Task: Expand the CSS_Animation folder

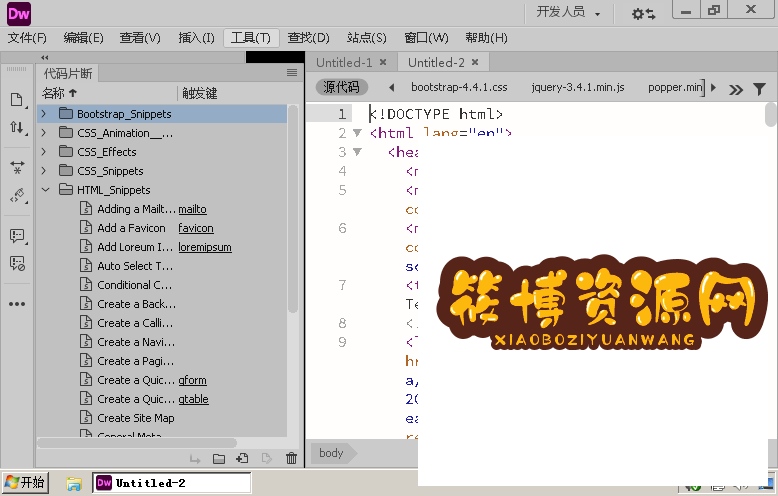Action: pyautogui.click(x=44, y=132)
